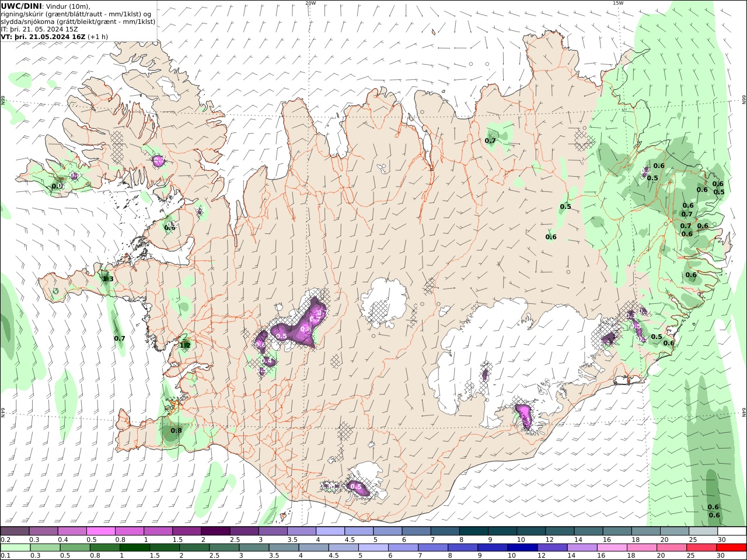This screenshot has height=560, width=747.
Task: Click the '4.5' label in the snow legend row
Action: point(350,540)
